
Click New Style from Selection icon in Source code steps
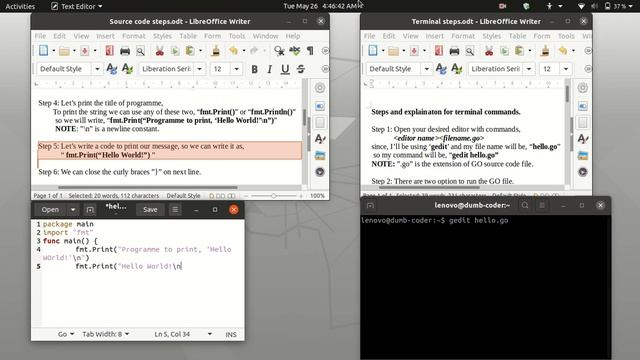click(127, 69)
